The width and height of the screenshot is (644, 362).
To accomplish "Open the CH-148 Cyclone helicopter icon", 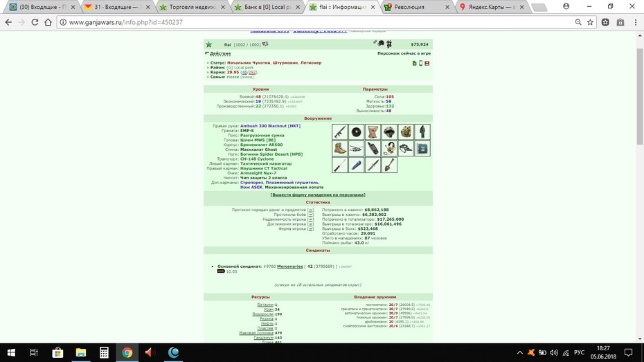I will click(x=356, y=149).
